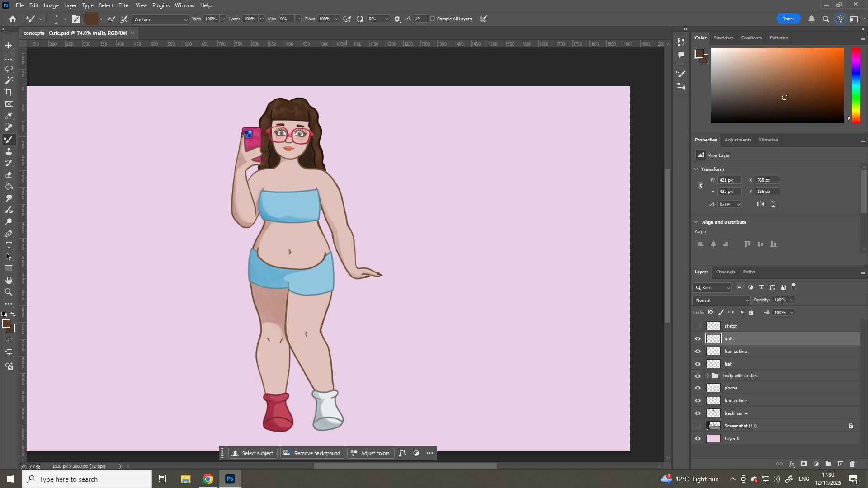Select the Hand tool

tap(9, 281)
